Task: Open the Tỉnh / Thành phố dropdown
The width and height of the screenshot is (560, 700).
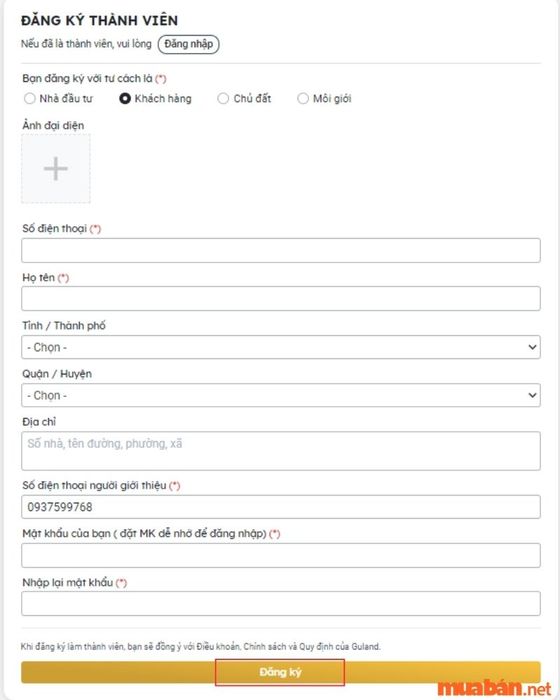Action: coord(281,347)
